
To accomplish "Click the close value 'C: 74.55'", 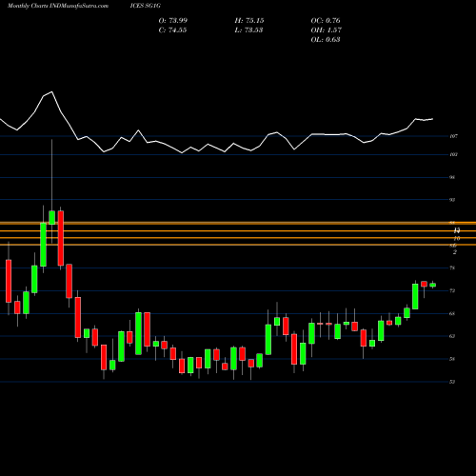I will point(172,30).
